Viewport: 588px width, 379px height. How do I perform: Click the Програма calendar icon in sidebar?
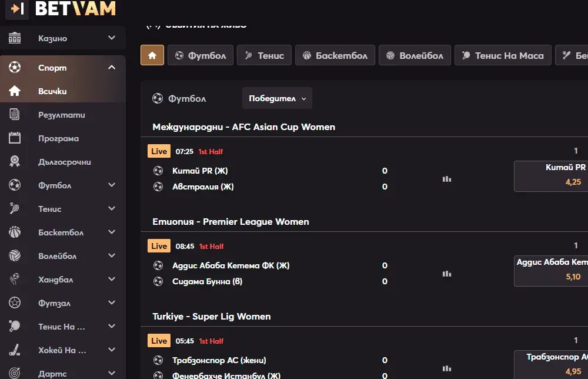[15, 138]
